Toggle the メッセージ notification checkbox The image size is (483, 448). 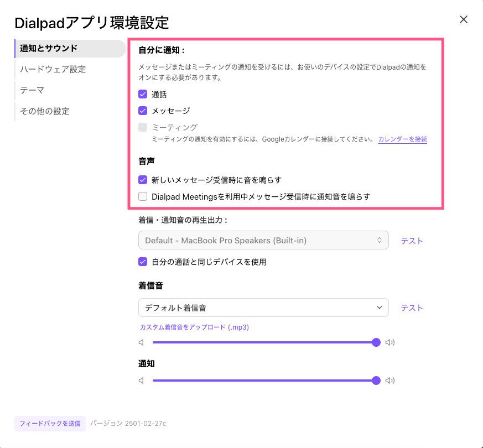(143, 111)
